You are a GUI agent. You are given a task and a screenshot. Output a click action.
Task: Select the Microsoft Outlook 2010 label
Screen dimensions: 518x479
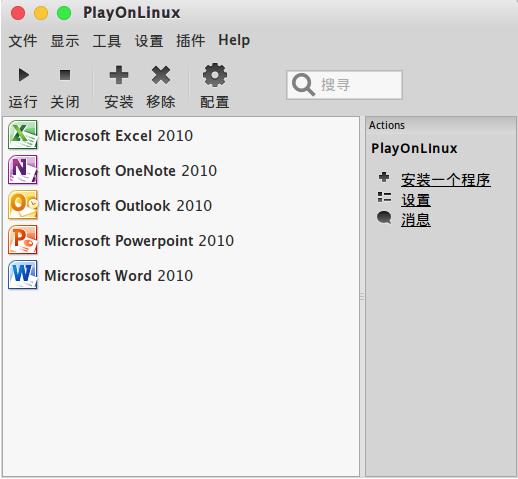pos(128,206)
